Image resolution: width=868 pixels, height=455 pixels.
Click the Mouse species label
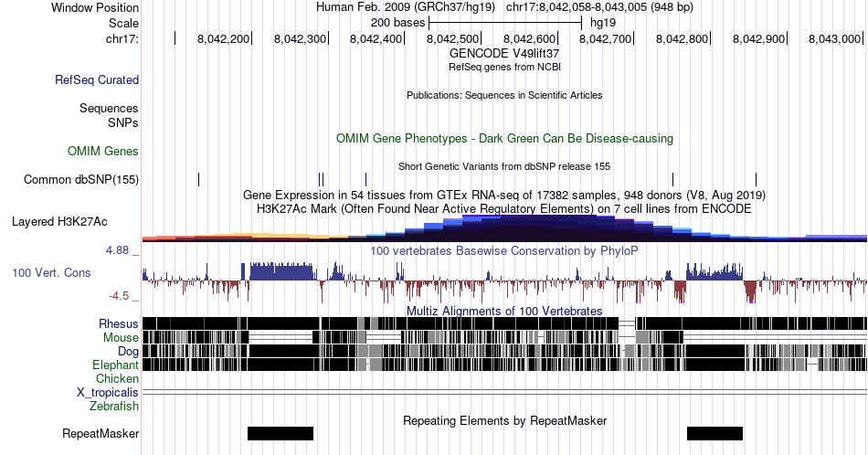121,338
